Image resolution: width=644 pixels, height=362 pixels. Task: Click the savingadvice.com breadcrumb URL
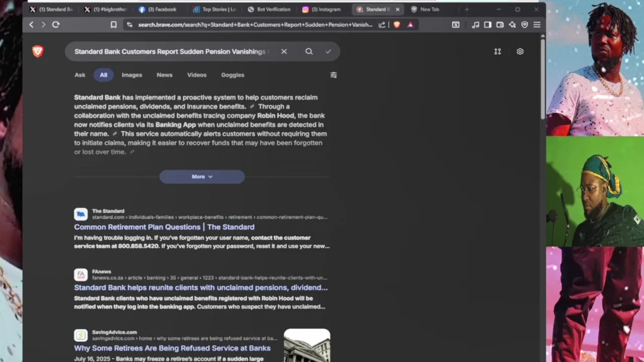point(185,338)
